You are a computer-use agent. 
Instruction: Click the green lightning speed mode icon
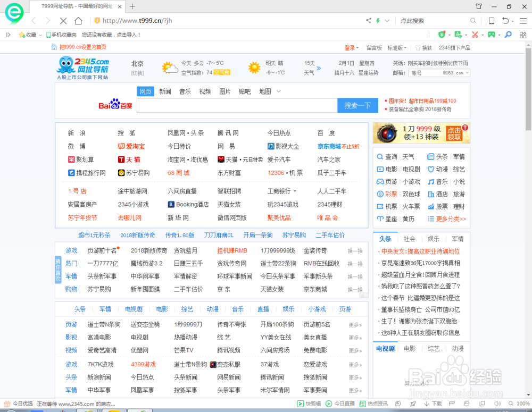pos(378,21)
